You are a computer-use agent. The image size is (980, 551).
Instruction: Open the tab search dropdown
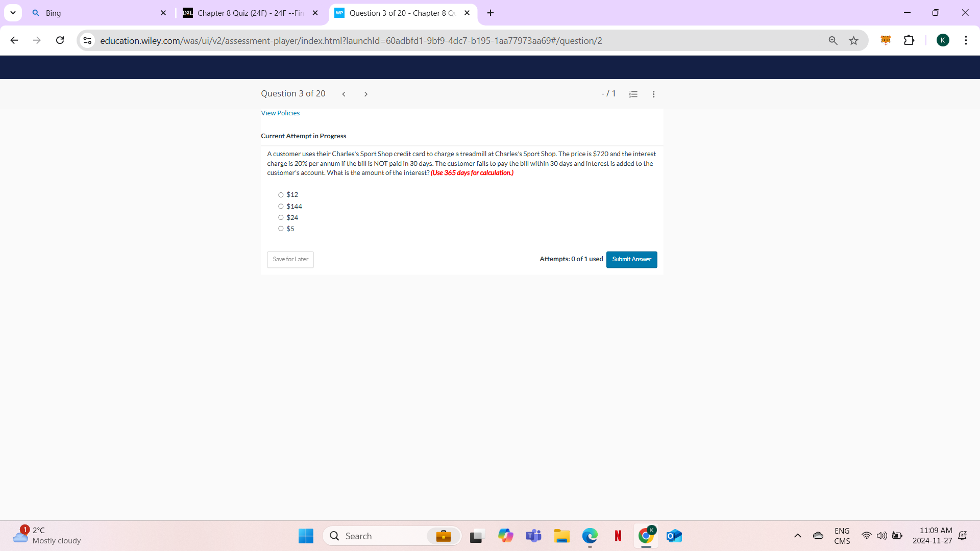pyautogui.click(x=13, y=13)
